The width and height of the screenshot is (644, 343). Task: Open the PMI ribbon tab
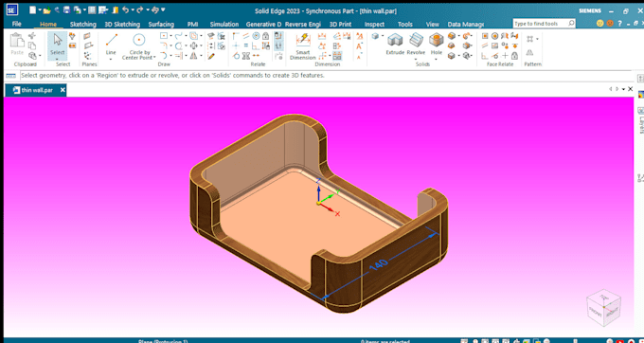click(x=192, y=25)
